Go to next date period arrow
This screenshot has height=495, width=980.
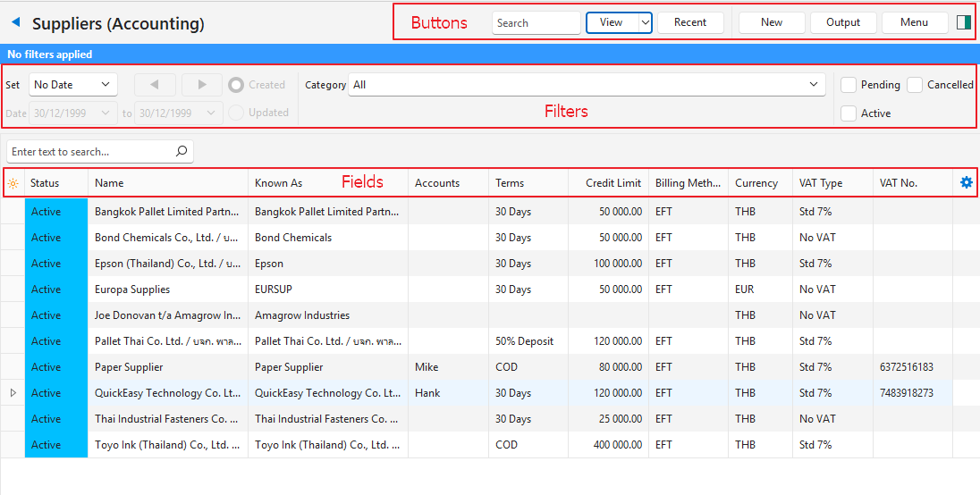(202, 85)
